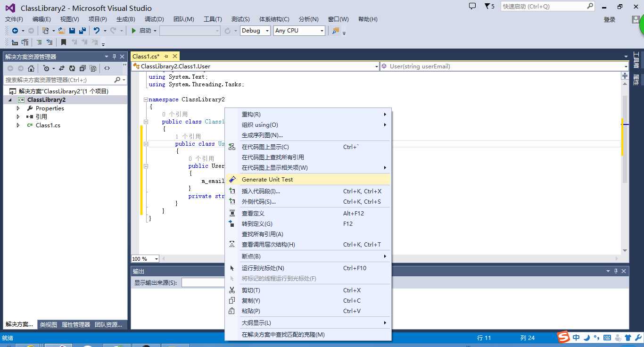Screen dimensions: 644x347
Task: Collapse all nodes in Solution Explorer
Action: point(83,68)
